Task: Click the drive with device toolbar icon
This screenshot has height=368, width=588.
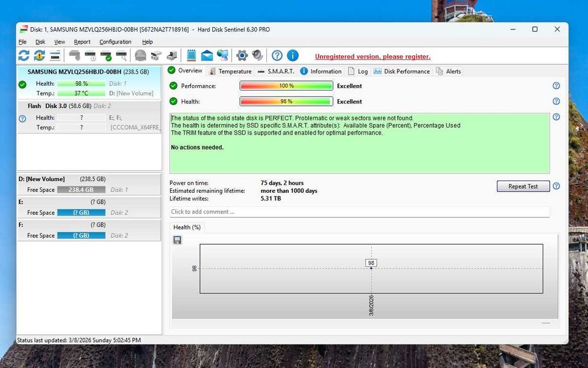Action: click(172, 56)
